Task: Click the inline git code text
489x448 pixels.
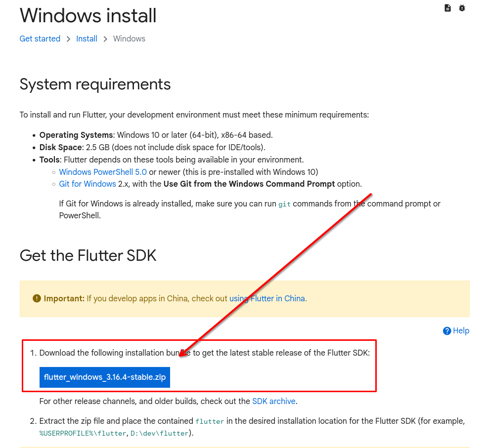Action: [284, 204]
